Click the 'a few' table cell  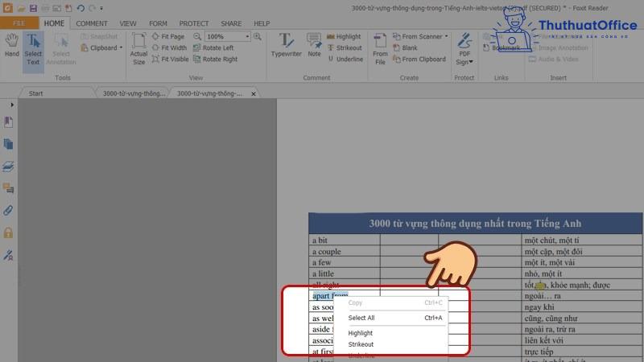345,262
